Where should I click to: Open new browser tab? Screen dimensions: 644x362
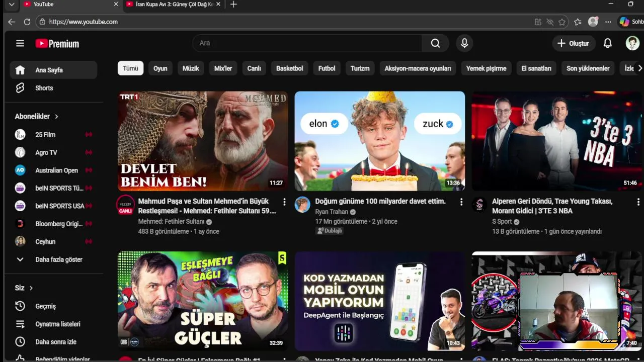[233, 5]
